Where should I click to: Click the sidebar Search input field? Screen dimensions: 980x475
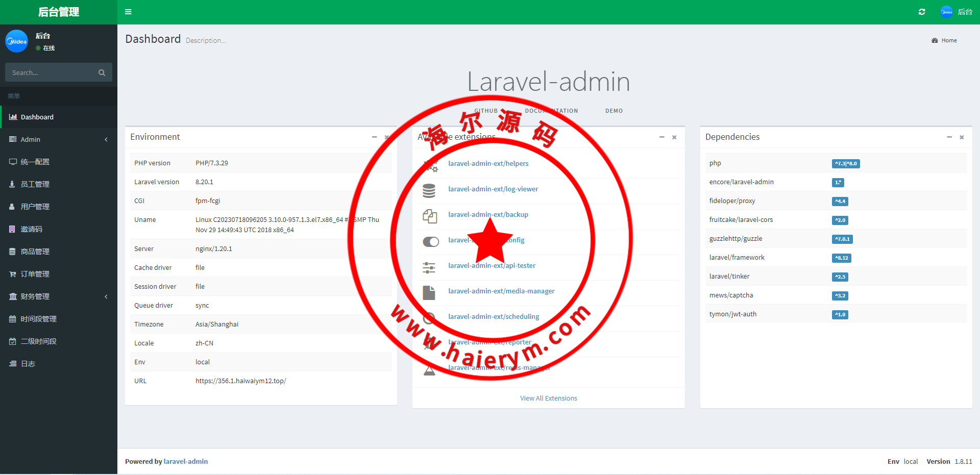point(51,73)
